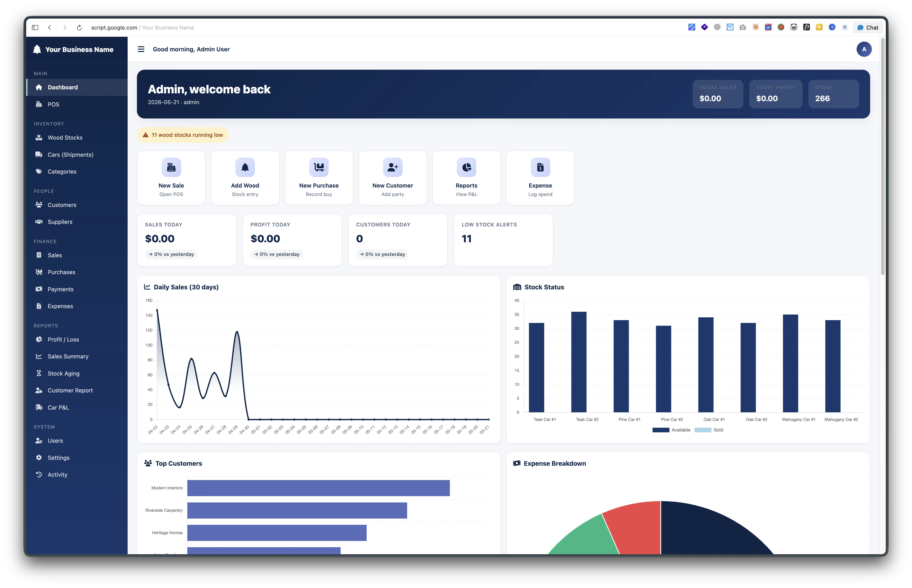Click the New Sale register icon

(171, 167)
